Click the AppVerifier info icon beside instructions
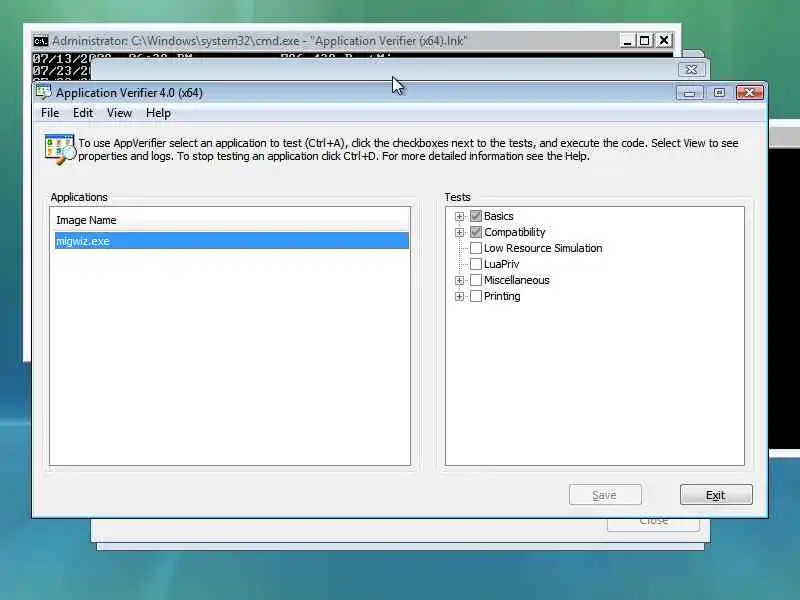 click(x=60, y=149)
